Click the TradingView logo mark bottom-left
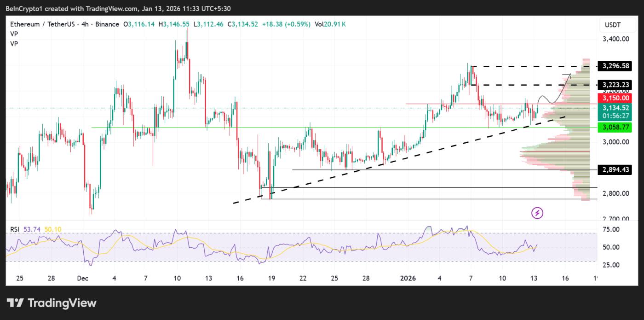The height and width of the screenshot is (320, 644). pos(16,303)
